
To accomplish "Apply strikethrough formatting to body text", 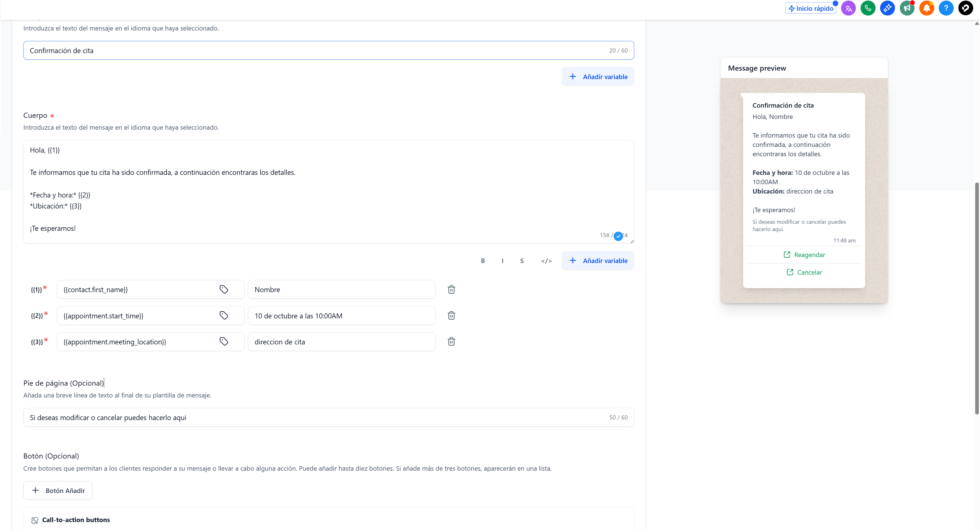I will pos(522,261).
